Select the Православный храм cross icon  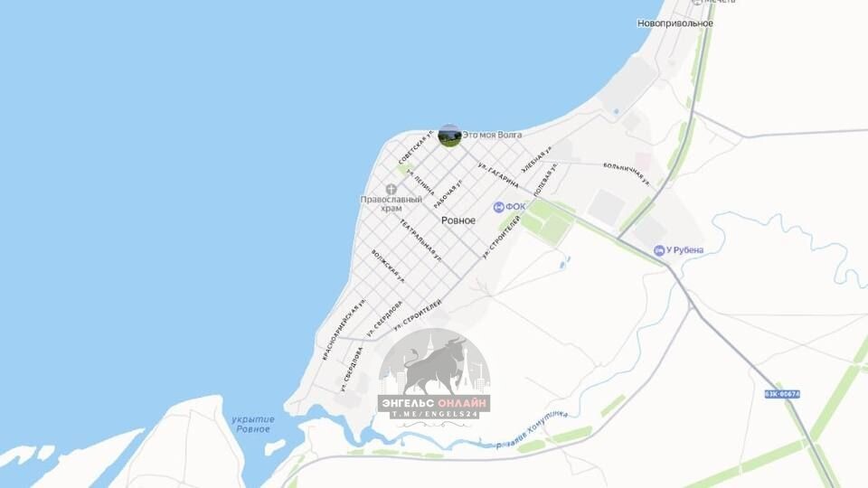coord(391,189)
